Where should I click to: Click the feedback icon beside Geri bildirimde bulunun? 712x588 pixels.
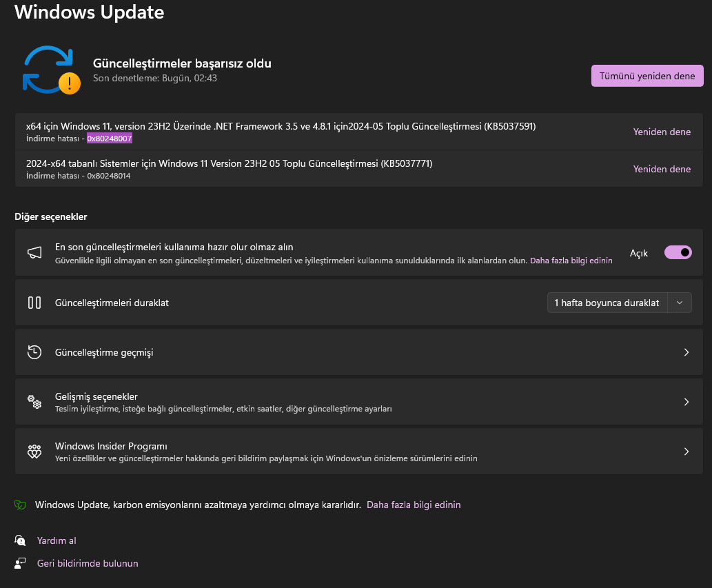[x=20, y=563]
